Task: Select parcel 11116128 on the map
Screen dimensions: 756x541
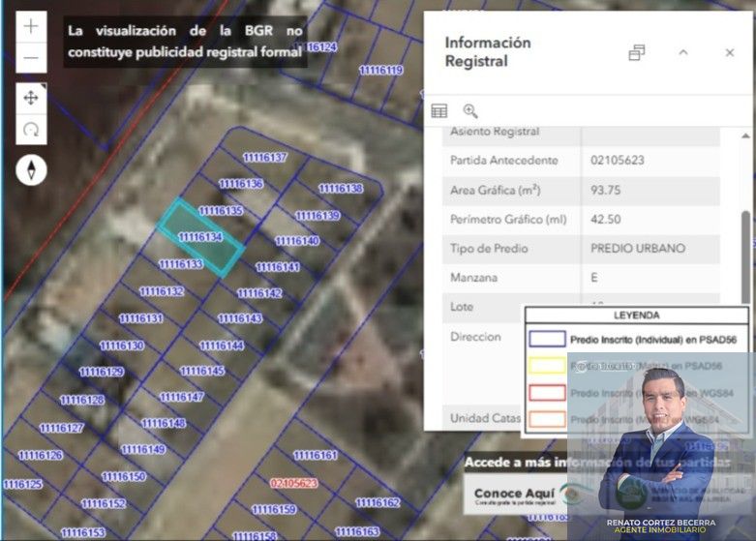Action: coord(82,400)
